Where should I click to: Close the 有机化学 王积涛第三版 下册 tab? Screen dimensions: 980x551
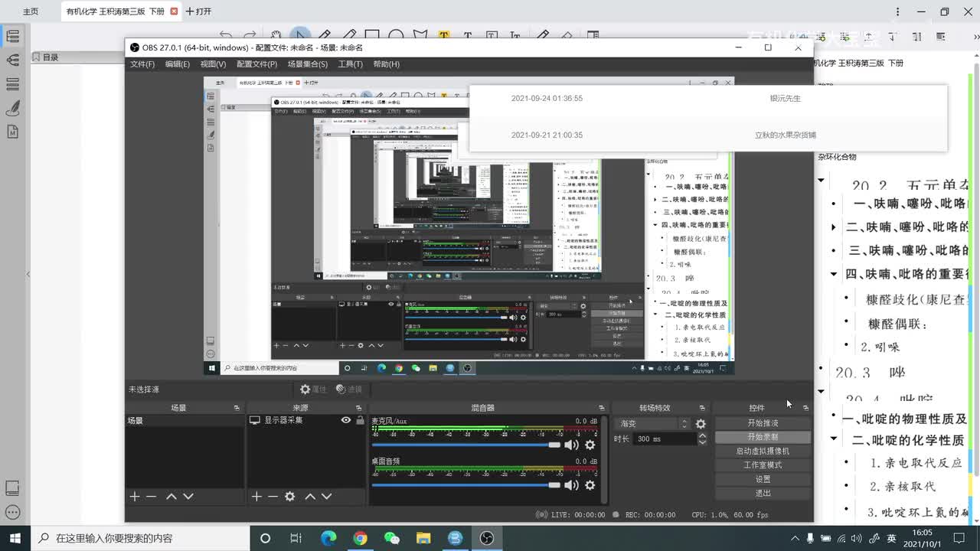(175, 11)
